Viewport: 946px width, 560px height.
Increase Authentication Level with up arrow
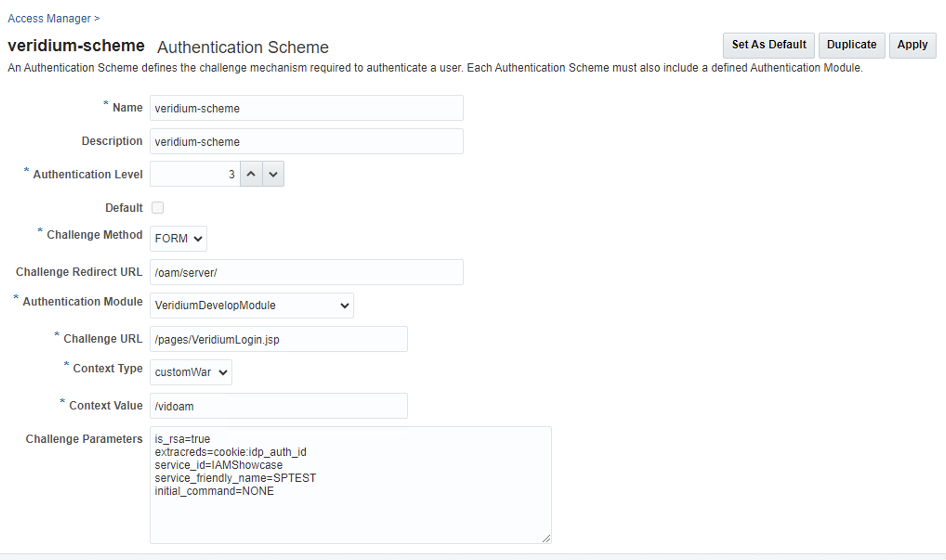251,174
